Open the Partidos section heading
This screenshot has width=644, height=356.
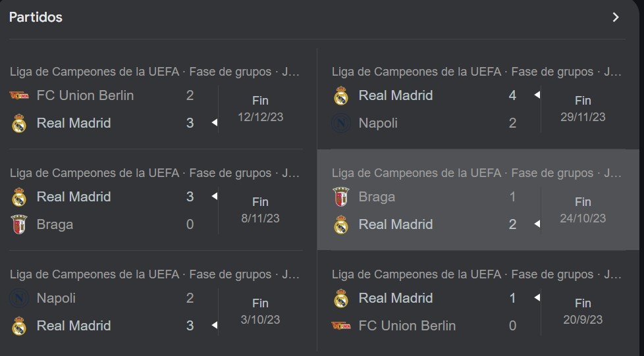(36, 18)
